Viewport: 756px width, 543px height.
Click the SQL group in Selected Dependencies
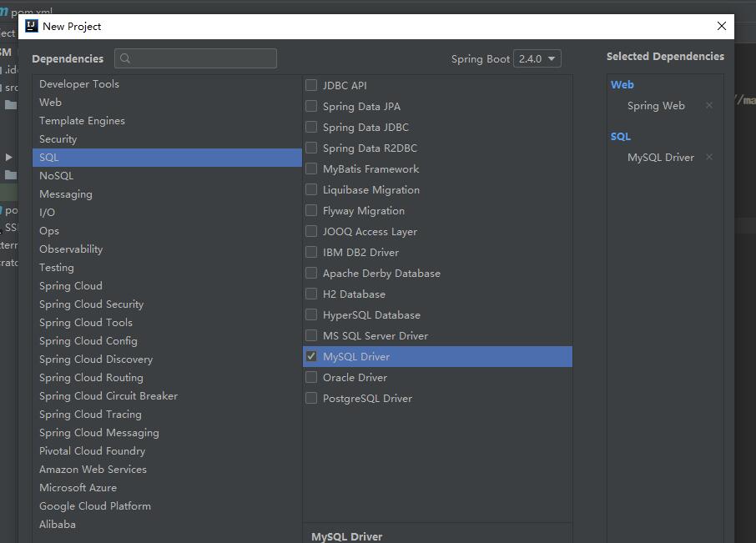(621, 137)
